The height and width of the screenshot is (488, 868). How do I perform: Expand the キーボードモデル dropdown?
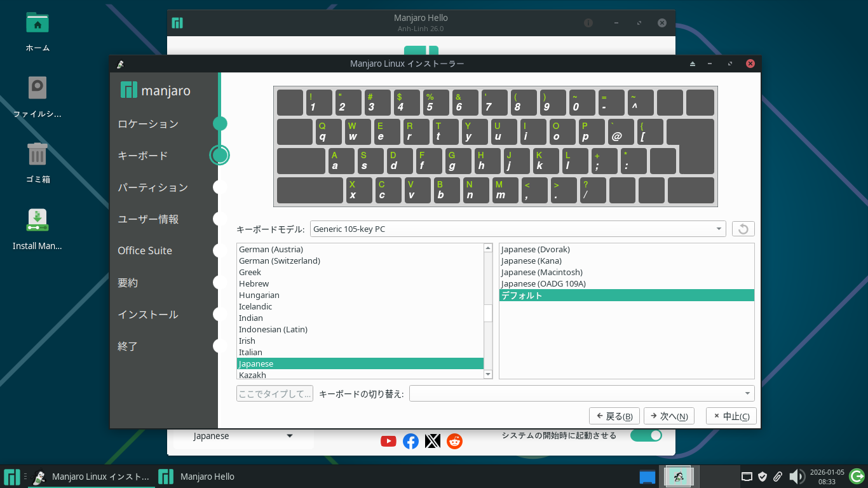coord(518,229)
